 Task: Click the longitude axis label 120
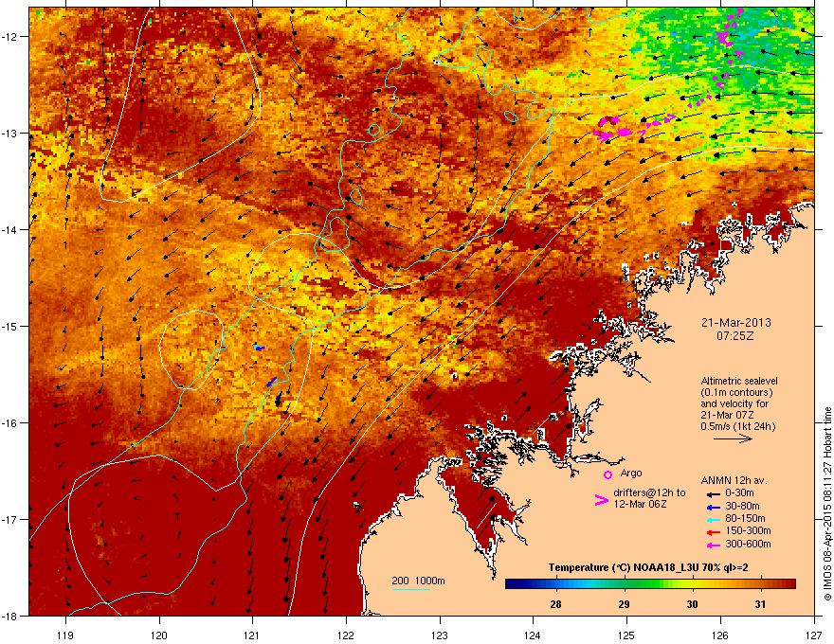point(159,635)
